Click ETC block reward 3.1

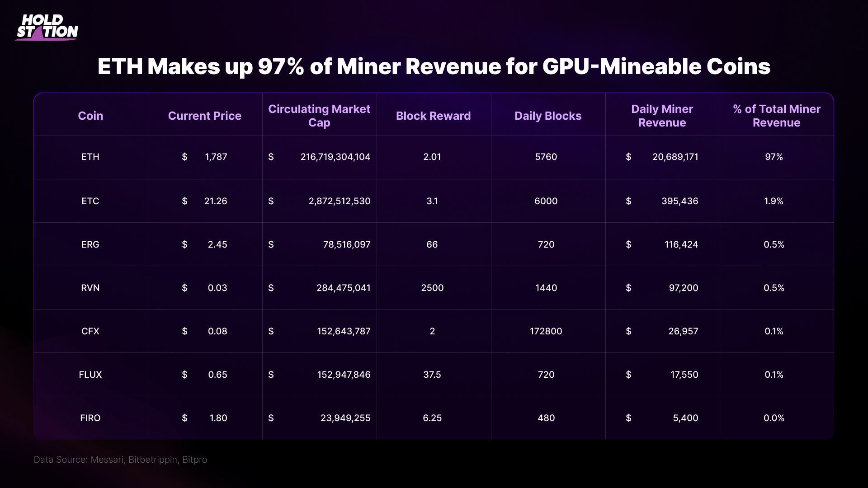(x=432, y=201)
